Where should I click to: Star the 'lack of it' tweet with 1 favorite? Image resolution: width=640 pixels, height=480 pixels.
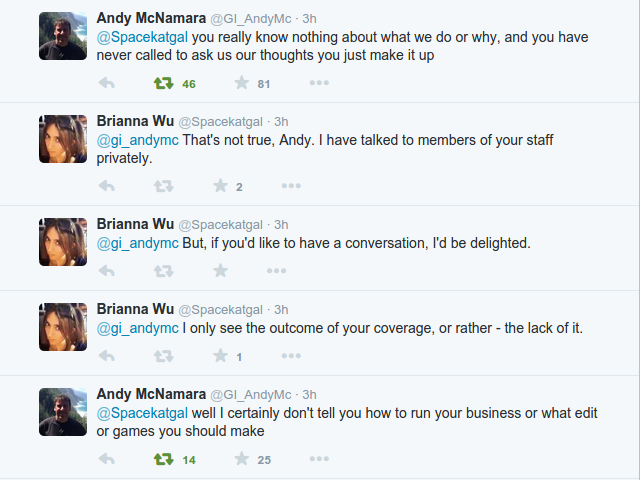pos(220,356)
